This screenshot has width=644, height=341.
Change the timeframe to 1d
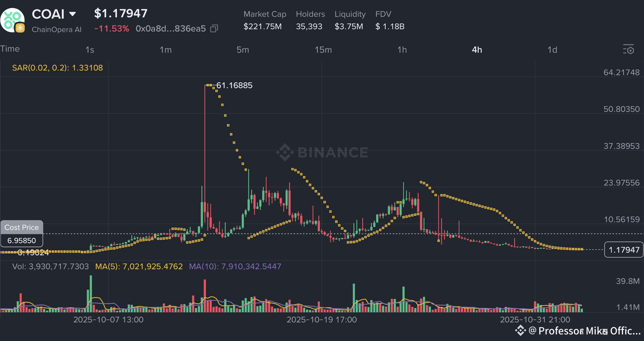click(552, 50)
